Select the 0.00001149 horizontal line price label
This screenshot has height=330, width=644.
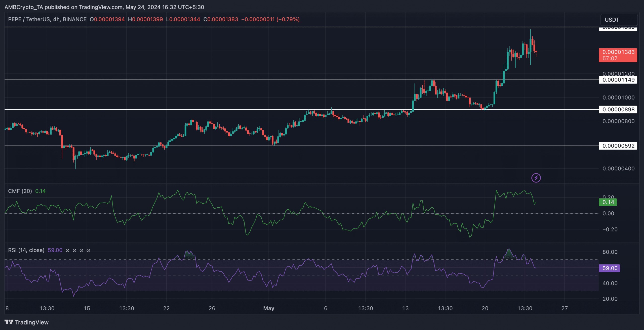tap(618, 80)
